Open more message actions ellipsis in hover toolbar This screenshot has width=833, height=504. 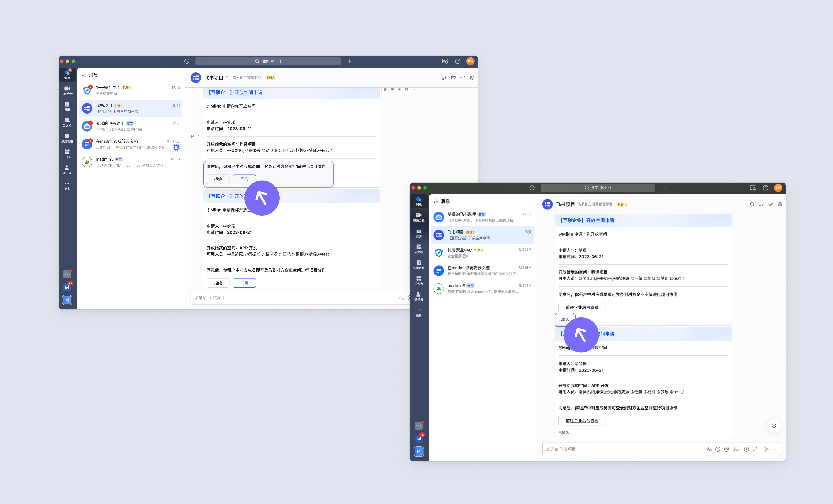[x=413, y=89]
